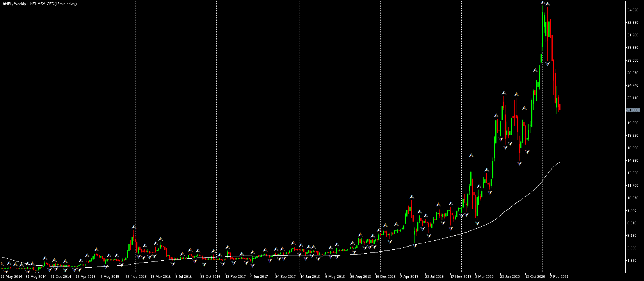
Task: Select the last red candle on the chart
Action: pos(559,105)
